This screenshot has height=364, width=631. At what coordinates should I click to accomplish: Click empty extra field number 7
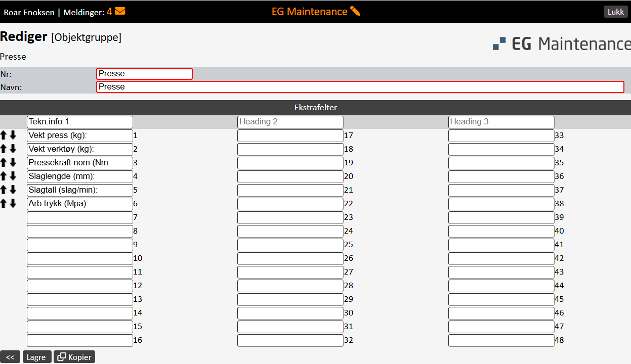click(79, 218)
